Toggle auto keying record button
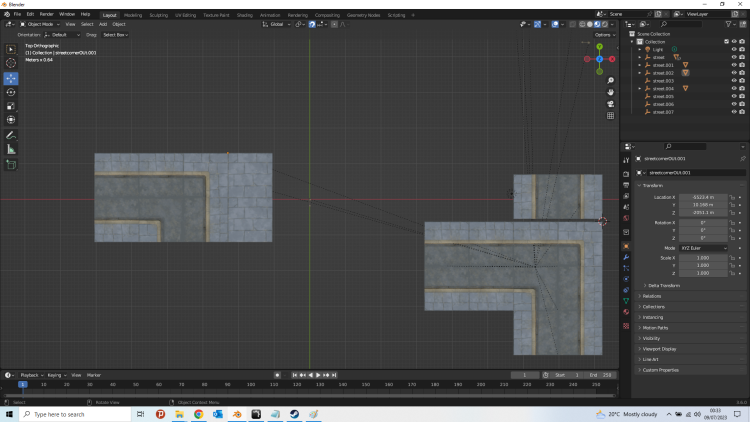750x422 pixels. (x=277, y=375)
